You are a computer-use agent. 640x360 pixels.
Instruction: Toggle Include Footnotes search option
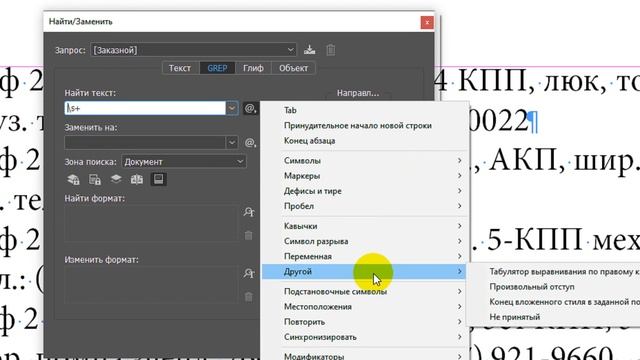click(158, 179)
